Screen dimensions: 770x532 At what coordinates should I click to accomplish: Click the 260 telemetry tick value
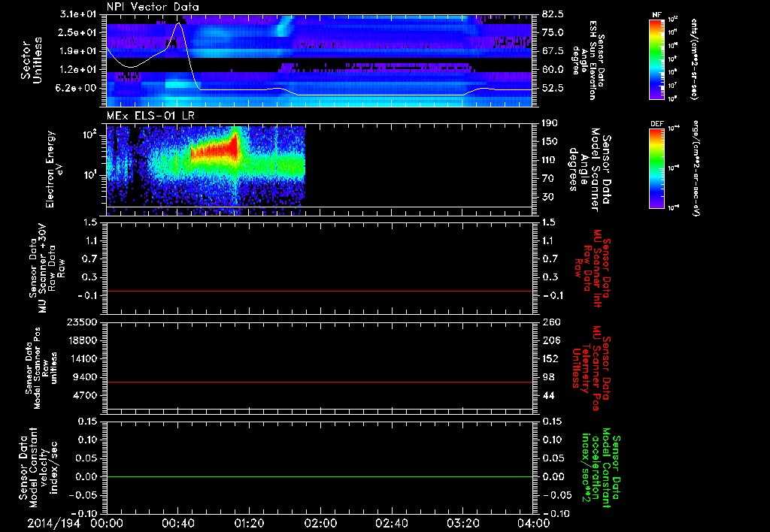550,322
